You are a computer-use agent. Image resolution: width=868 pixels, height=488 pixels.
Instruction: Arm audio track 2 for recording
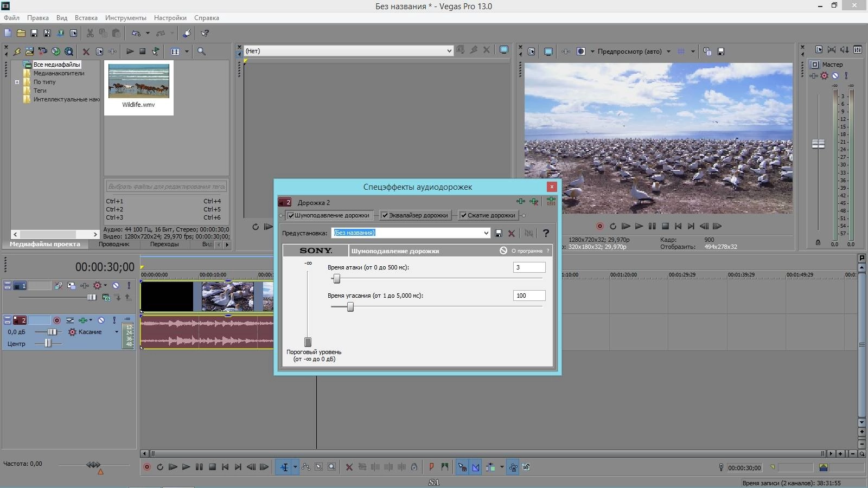[x=57, y=320]
